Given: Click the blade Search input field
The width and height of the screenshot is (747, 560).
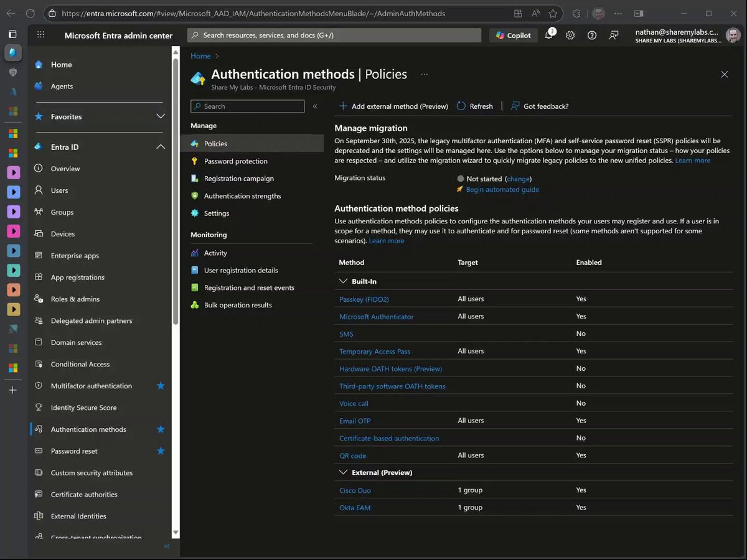Looking at the screenshot, I should click(x=247, y=106).
